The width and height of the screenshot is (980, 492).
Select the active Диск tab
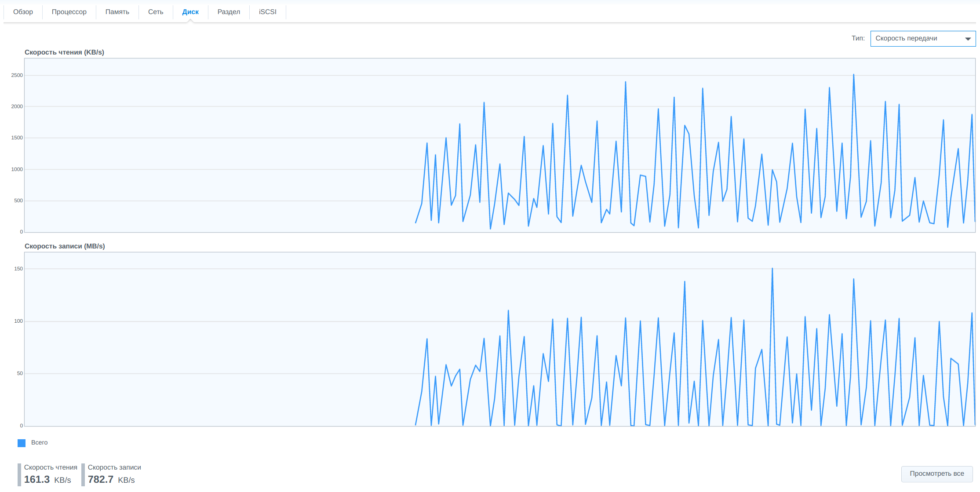pyautogui.click(x=190, y=12)
